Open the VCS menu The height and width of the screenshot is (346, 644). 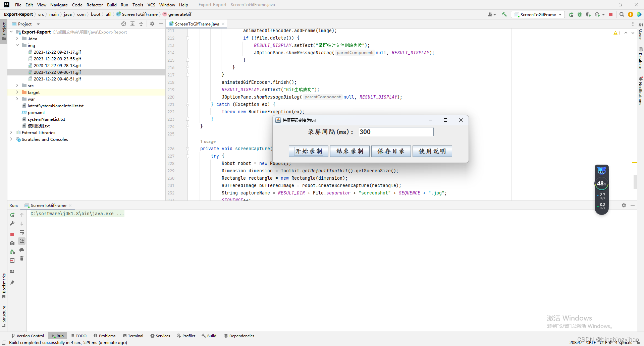tap(151, 5)
